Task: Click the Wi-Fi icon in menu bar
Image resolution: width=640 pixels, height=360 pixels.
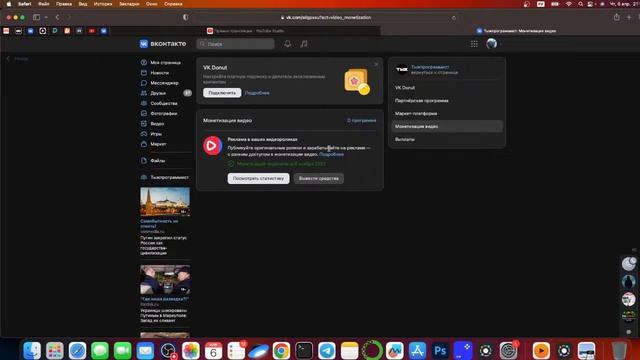Action: (569, 4)
